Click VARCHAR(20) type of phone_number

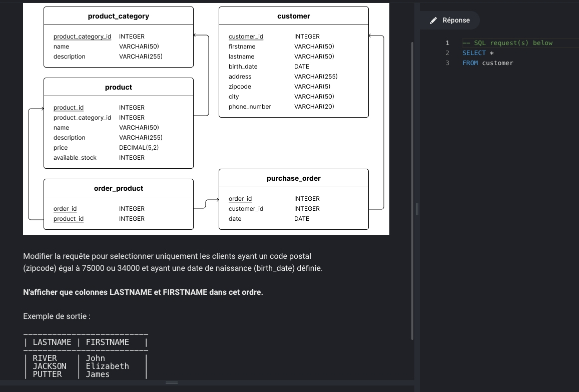point(314,107)
